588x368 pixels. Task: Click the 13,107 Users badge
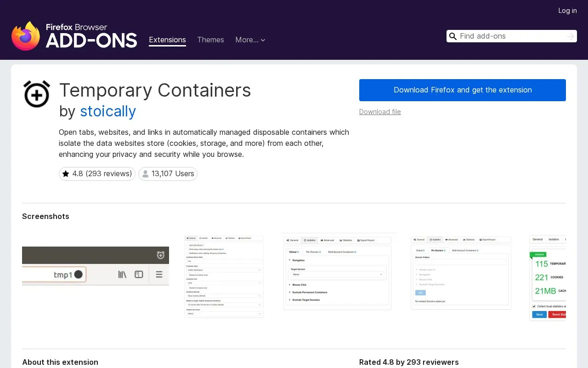coord(168,174)
